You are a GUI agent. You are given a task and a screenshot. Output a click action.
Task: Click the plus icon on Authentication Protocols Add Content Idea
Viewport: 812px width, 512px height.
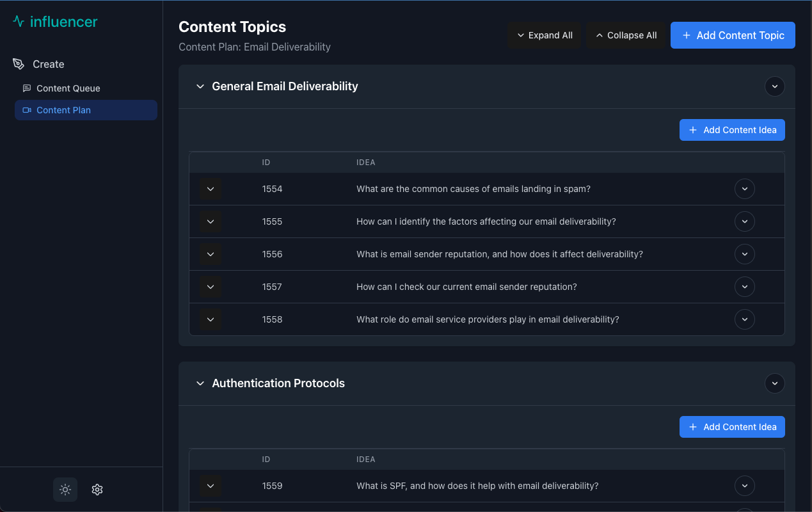coord(692,427)
